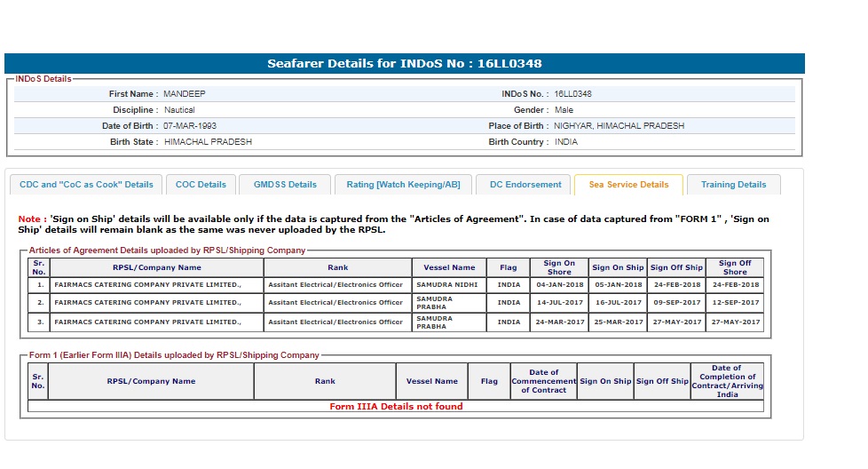Select the Sign On Ship date 16-JUL-2017
868x469 pixels.
[x=618, y=303]
